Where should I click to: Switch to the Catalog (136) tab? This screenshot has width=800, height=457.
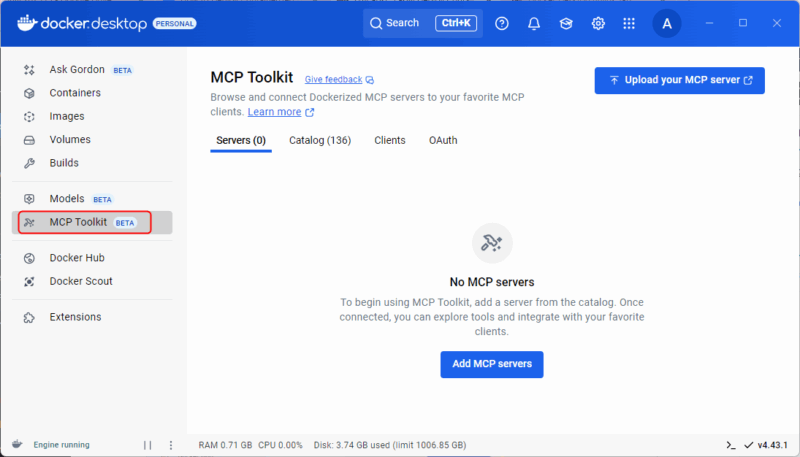click(320, 141)
